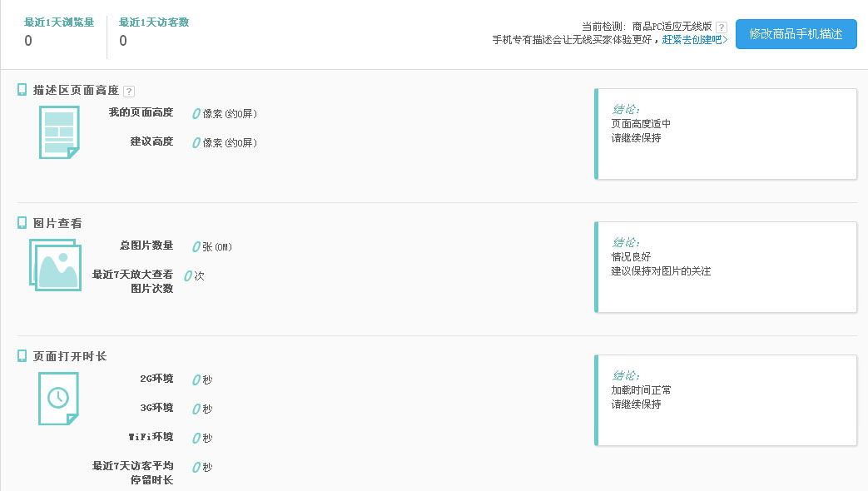868x491 pixels.
Task: Click the stacked photos icon in 图片查看 section
Action: coord(55,266)
